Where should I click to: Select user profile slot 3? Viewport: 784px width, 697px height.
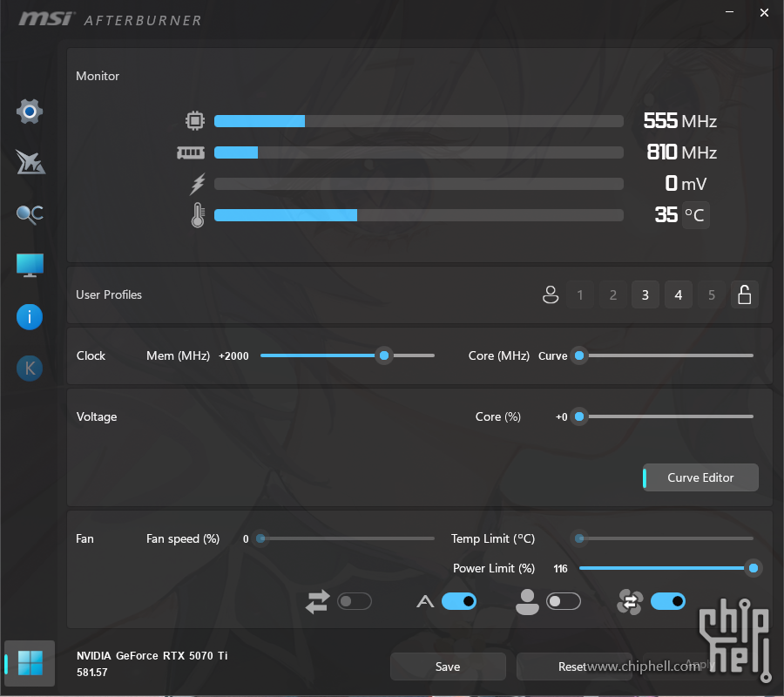tap(645, 295)
